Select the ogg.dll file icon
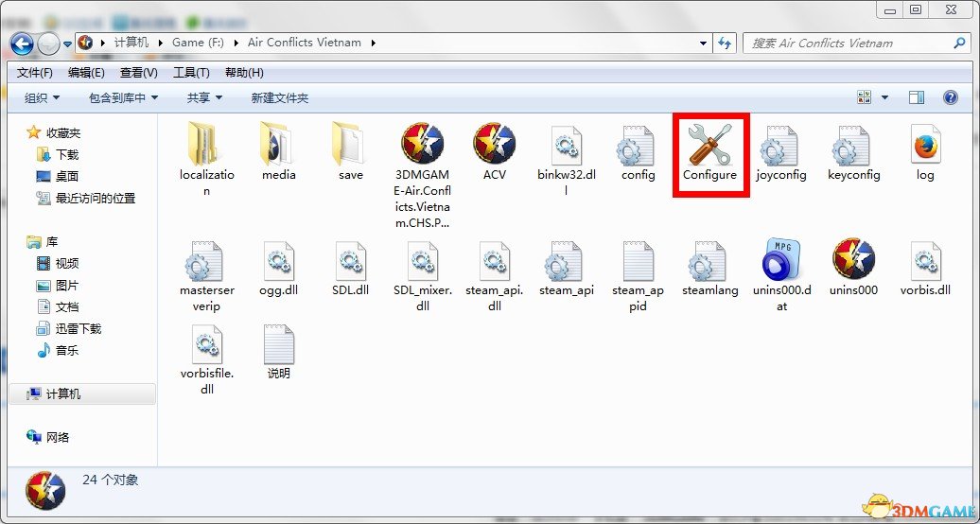Image resolution: width=980 pixels, height=524 pixels. pos(278,261)
